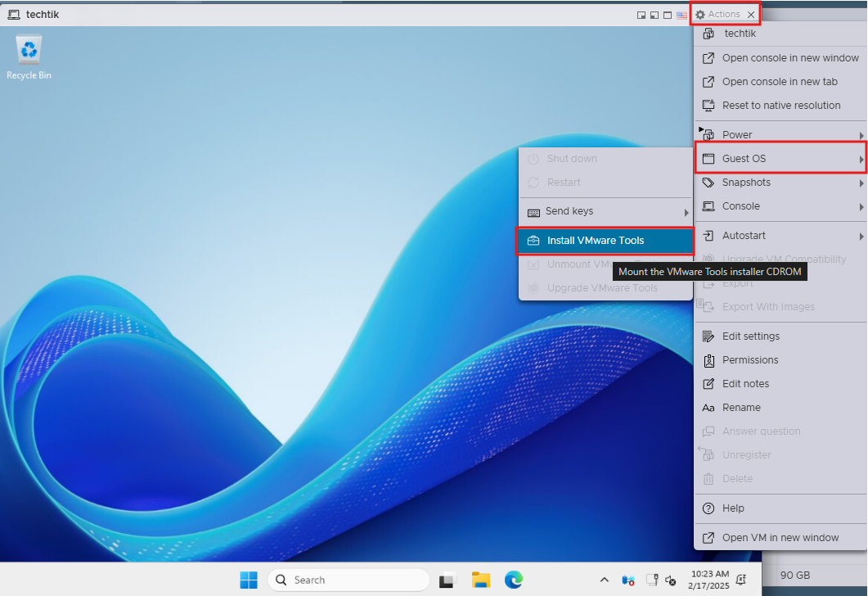868x596 pixels.
Task: Open the notifications bell icon
Action: (741, 580)
